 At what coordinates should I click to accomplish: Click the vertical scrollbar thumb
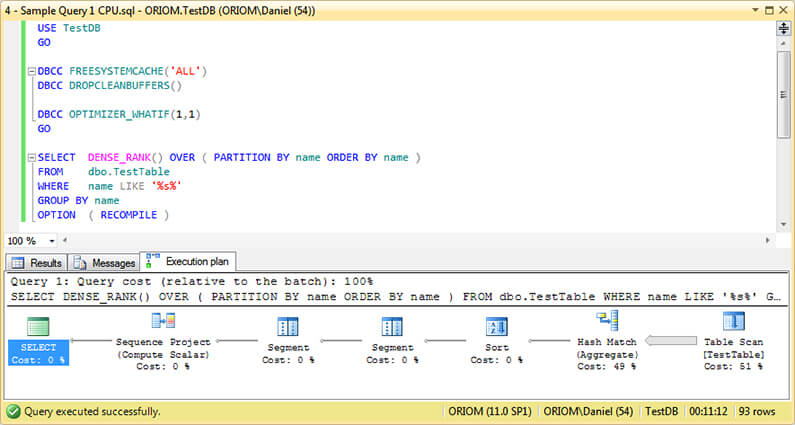(x=783, y=94)
